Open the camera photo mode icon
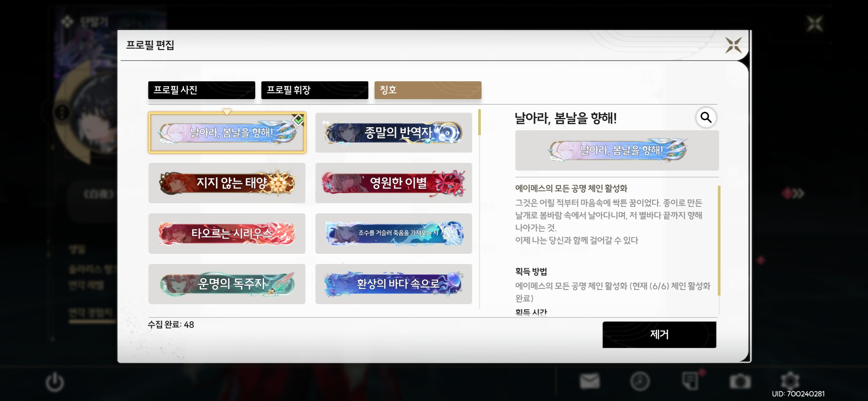This screenshot has height=401, width=868. (740, 381)
